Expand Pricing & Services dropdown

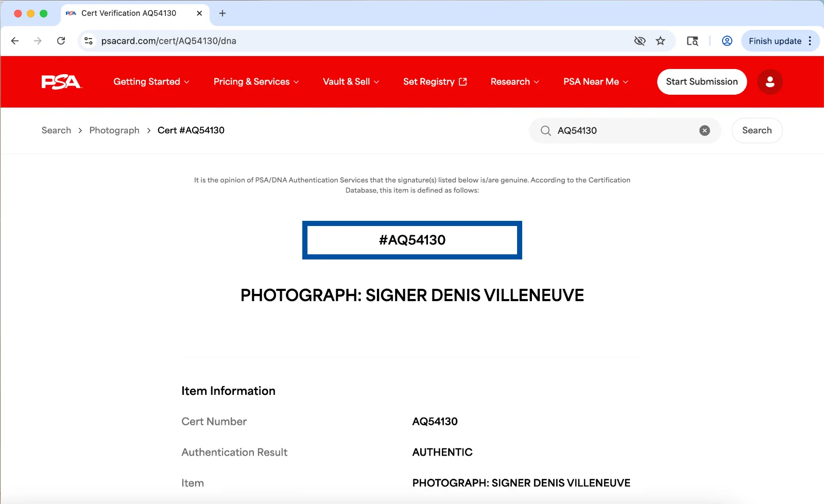256,82
